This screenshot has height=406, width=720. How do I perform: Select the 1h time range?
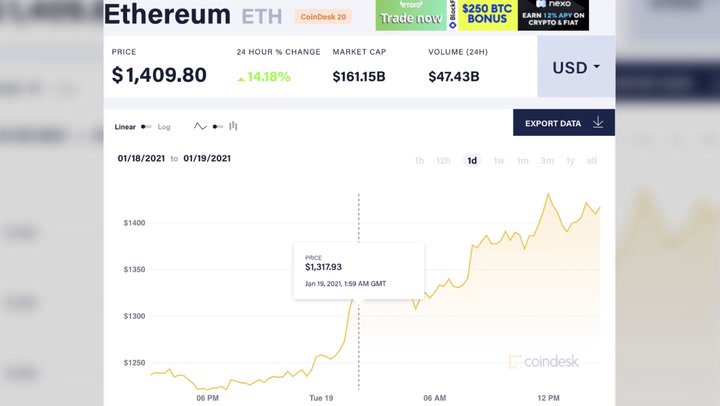pyautogui.click(x=419, y=161)
